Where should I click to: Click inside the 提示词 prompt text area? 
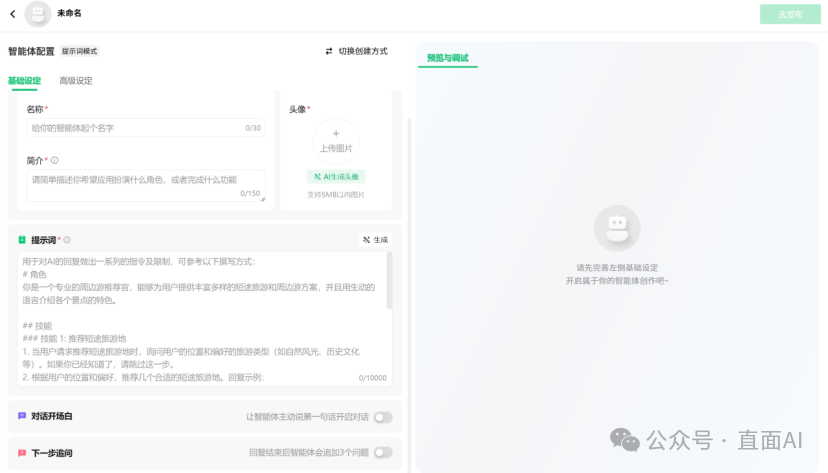pos(203,318)
